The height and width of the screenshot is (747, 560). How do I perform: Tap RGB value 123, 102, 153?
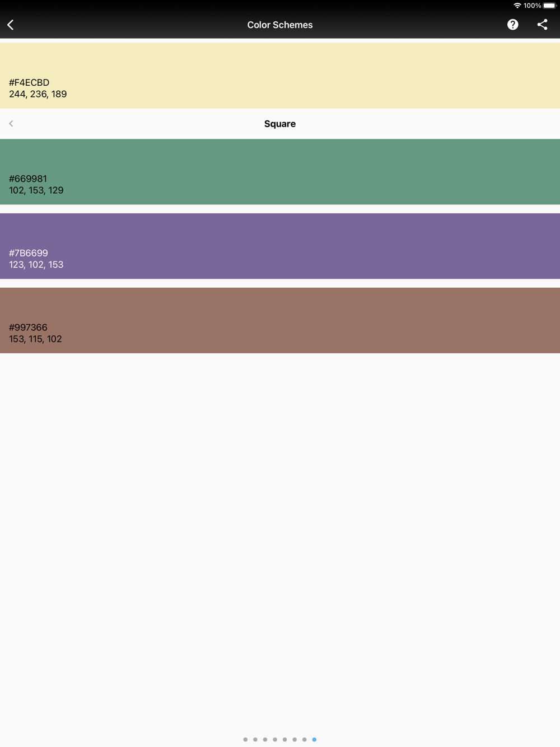point(36,265)
